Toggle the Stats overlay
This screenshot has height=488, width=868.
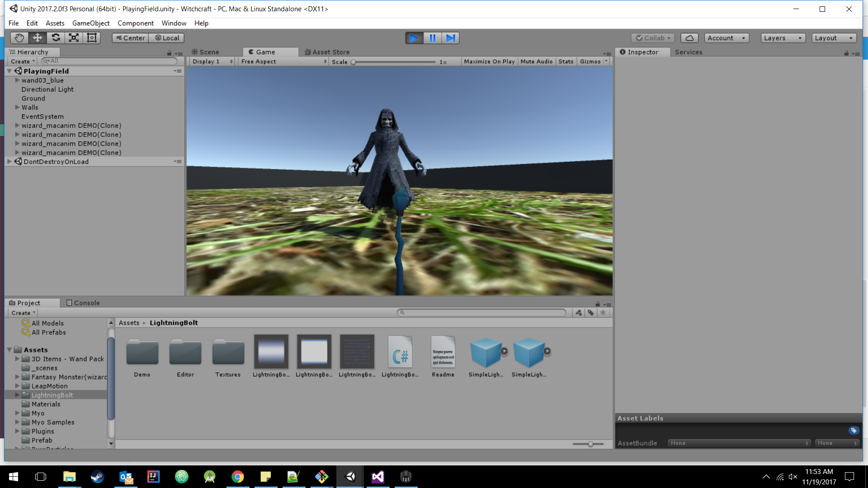click(x=566, y=61)
